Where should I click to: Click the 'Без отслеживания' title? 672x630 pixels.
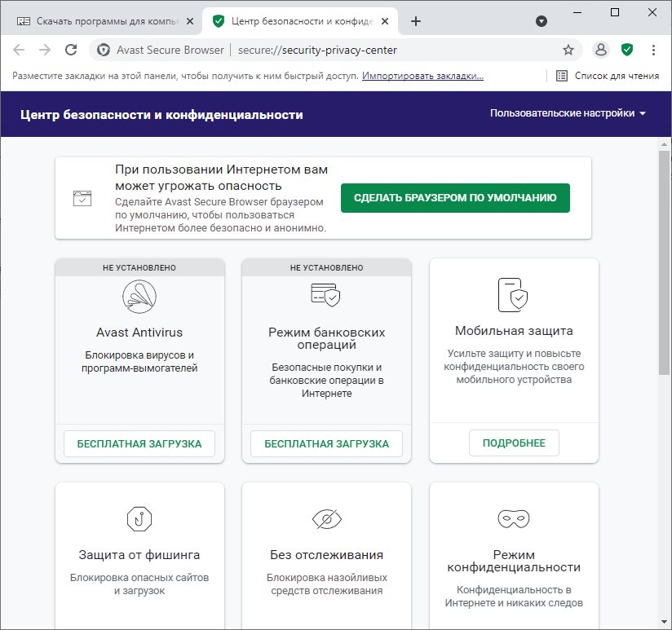pyautogui.click(x=326, y=555)
